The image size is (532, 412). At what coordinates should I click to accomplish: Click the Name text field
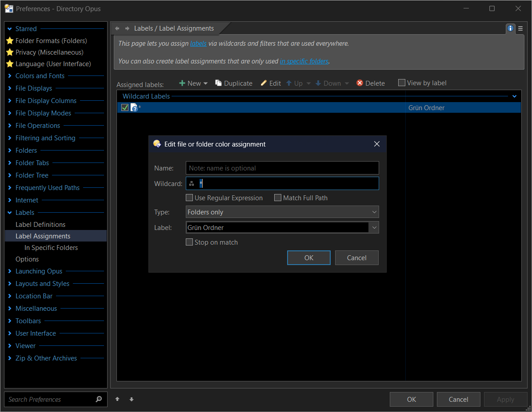point(282,168)
